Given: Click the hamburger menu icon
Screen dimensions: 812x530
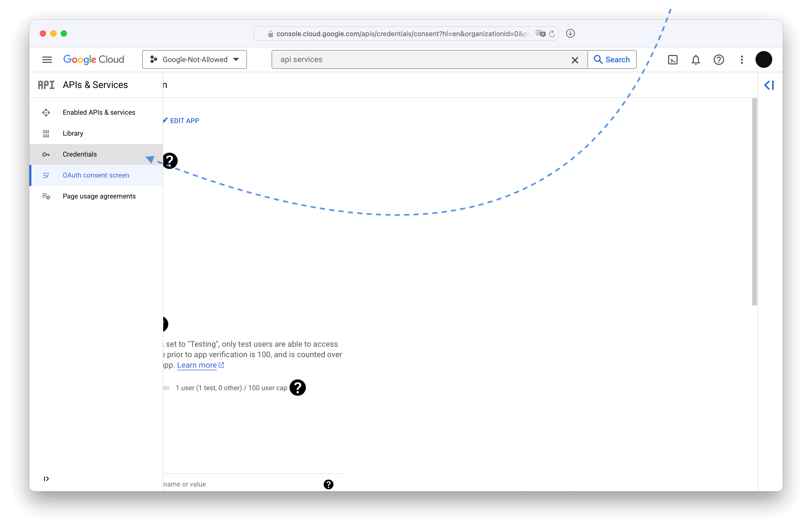Looking at the screenshot, I should click(x=47, y=59).
